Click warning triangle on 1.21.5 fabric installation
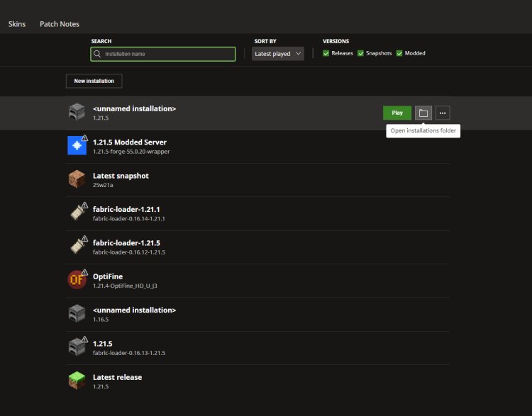532x416 pixels. 85,339
